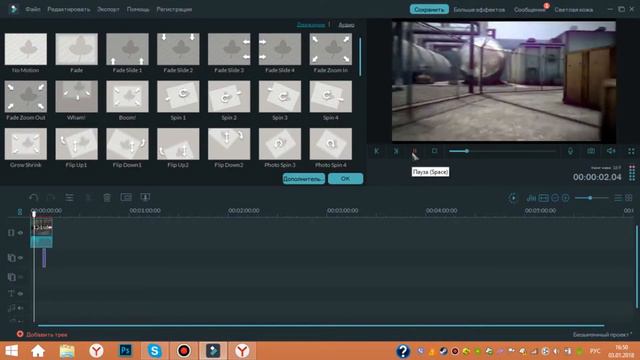Zoom in timeline with plus icon
640x360 pixels.
click(565, 198)
